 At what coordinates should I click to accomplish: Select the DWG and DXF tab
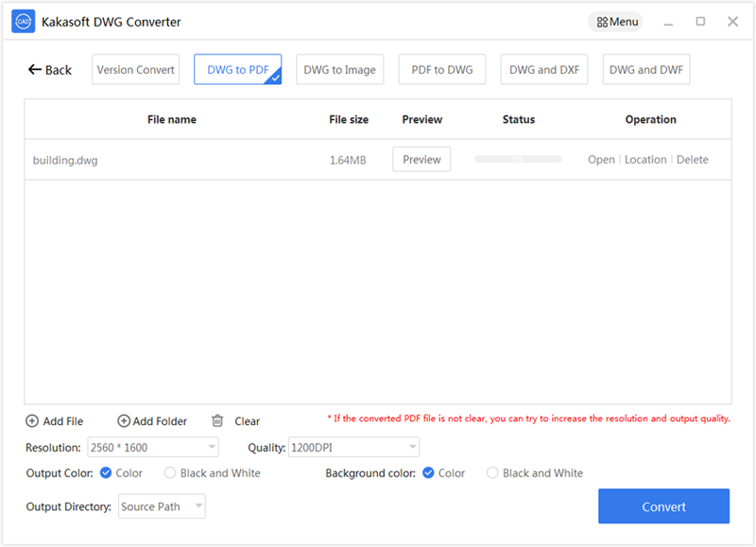tap(544, 69)
